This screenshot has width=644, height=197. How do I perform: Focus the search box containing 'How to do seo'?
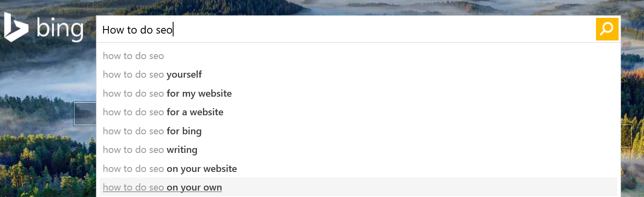pos(346,29)
